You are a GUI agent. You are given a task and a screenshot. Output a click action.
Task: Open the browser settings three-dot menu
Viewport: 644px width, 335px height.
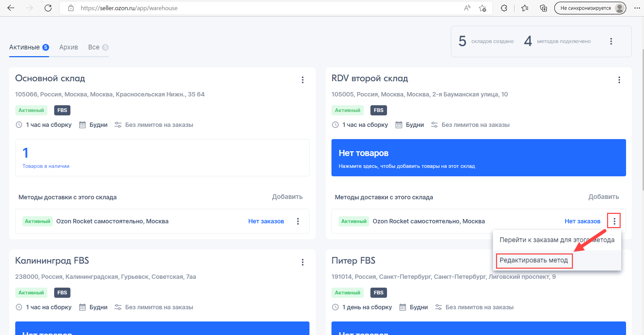637,8
